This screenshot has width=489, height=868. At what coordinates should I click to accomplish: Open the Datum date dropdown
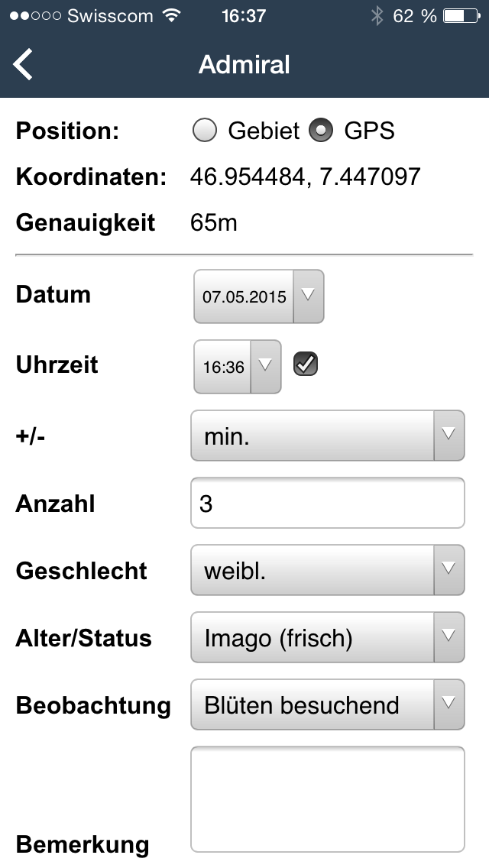pyautogui.click(x=259, y=296)
